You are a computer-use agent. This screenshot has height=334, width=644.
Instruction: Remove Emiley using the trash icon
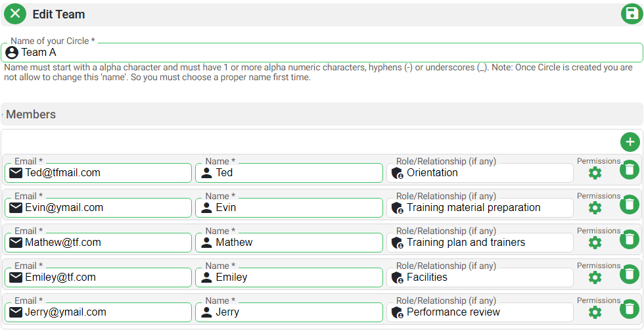tap(630, 275)
